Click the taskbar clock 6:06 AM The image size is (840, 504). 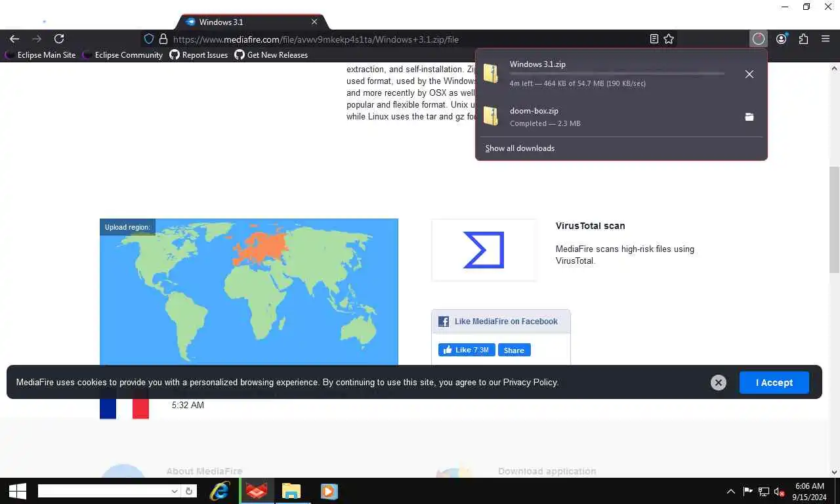click(809, 486)
